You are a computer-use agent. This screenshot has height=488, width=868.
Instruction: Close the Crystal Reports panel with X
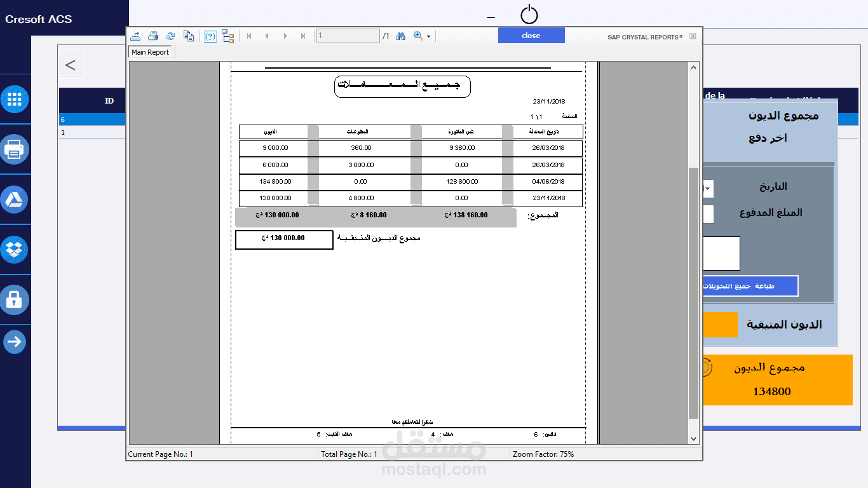(x=693, y=36)
